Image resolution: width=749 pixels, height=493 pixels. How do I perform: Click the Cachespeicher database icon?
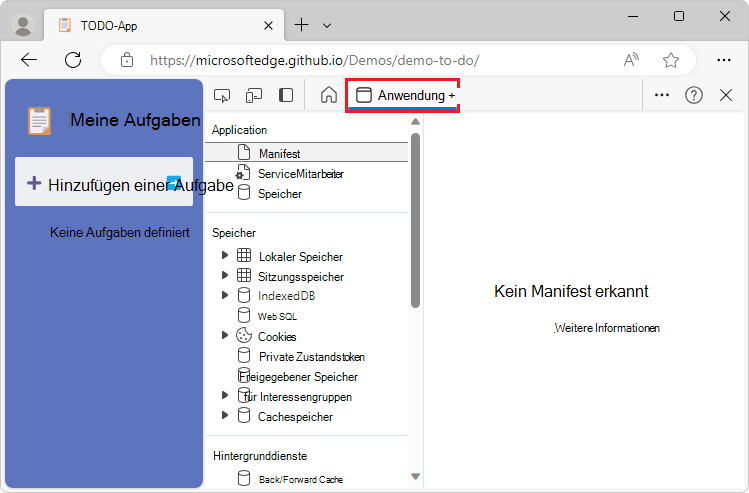[244, 415]
